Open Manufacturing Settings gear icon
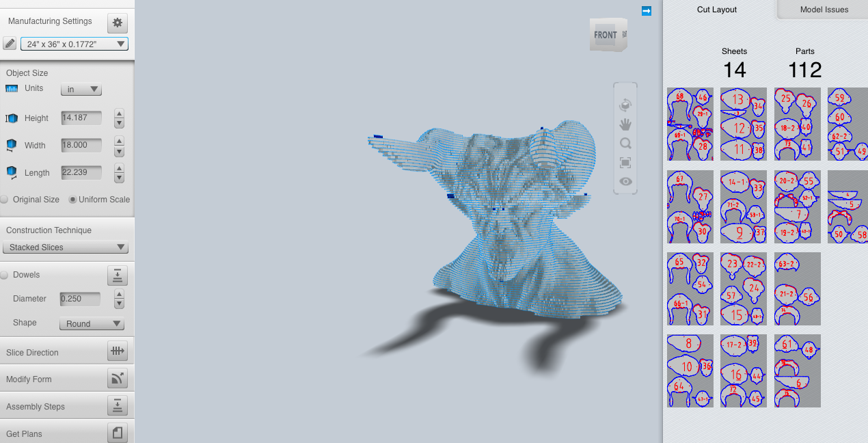This screenshot has width=868, height=443. click(x=117, y=23)
